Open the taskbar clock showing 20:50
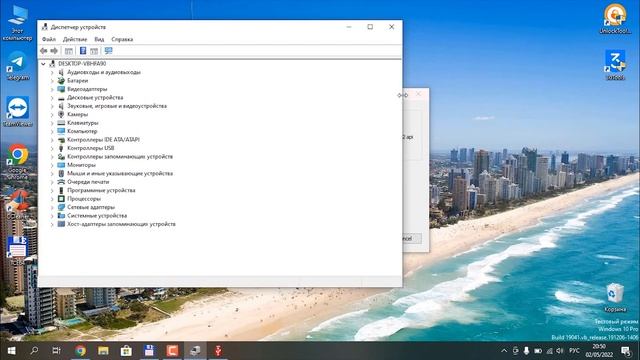 click(599, 351)
